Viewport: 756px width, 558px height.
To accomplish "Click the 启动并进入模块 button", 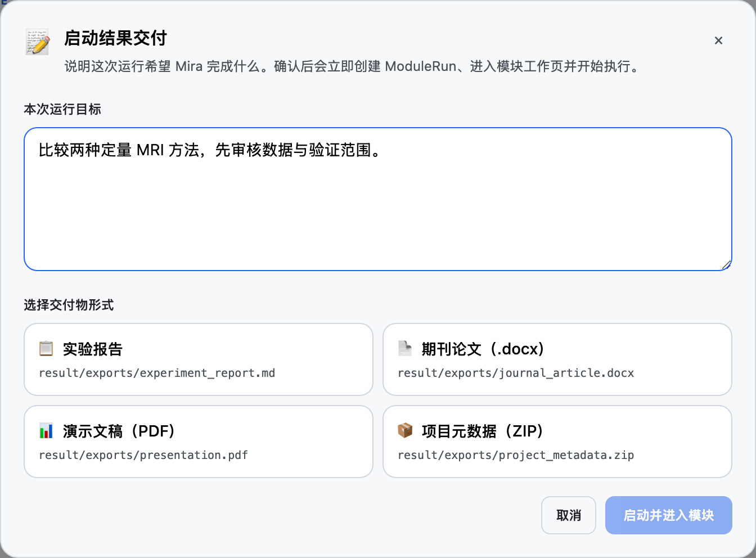I will (669, 515).
